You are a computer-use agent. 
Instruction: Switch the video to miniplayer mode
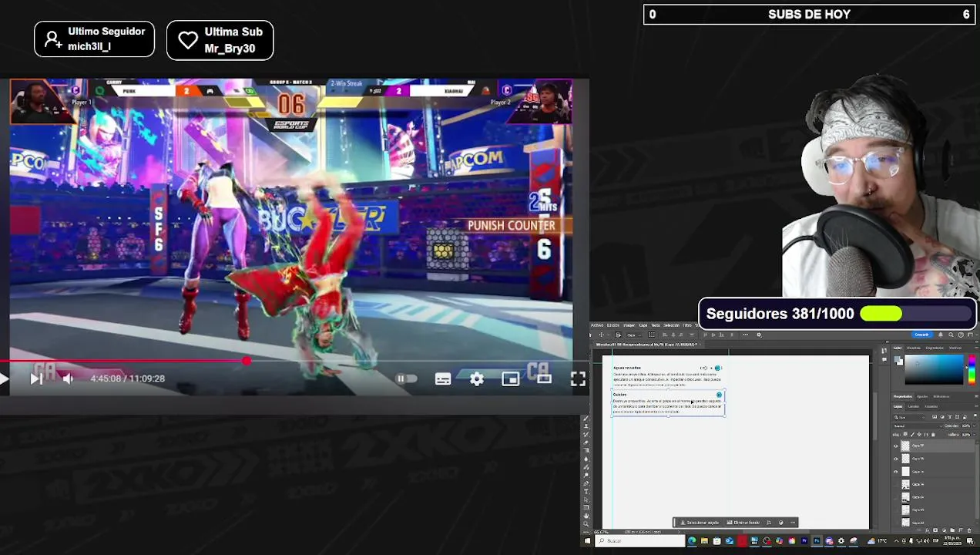pos(510,378)
